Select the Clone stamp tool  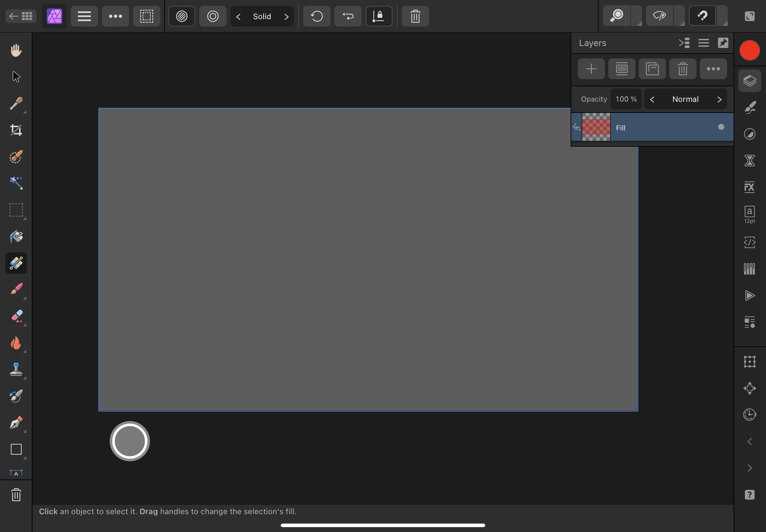click(16, 369)
